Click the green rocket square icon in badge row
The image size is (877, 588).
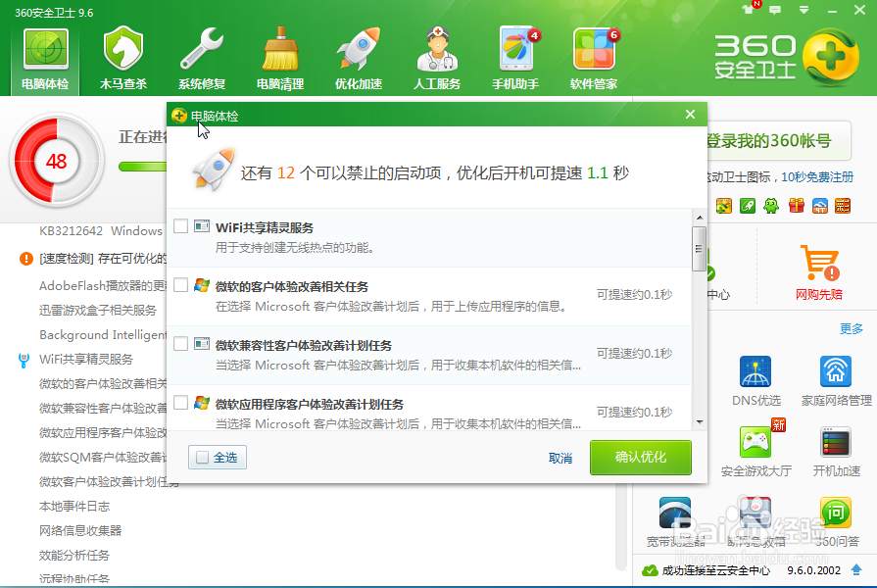point(748,206)
